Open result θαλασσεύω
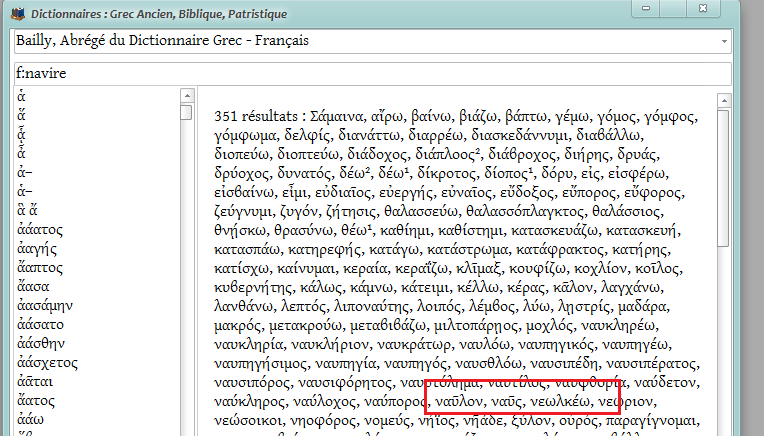This screenshot has height=436, width=764. [420, 212]
